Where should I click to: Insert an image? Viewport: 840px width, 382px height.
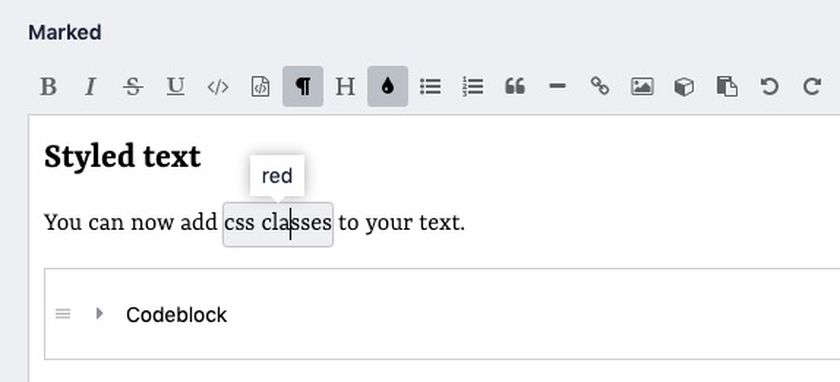pyautogui.click(x=642, y=86)
